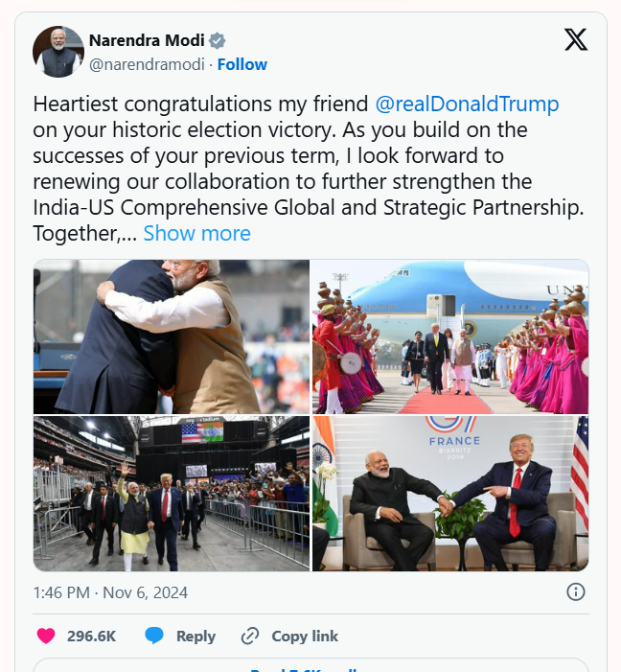621x672 pixels.
Task: Open the airplane red carpet photo
Action: point(450,336)
